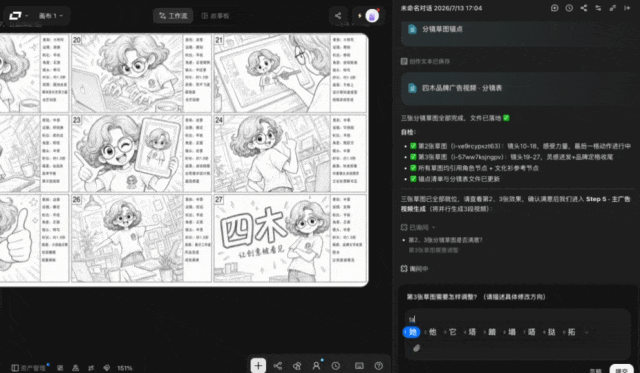Select storyboard panel 20 with laptop drawing
Viewport: 640px width, 373px height.
(127, 73)
